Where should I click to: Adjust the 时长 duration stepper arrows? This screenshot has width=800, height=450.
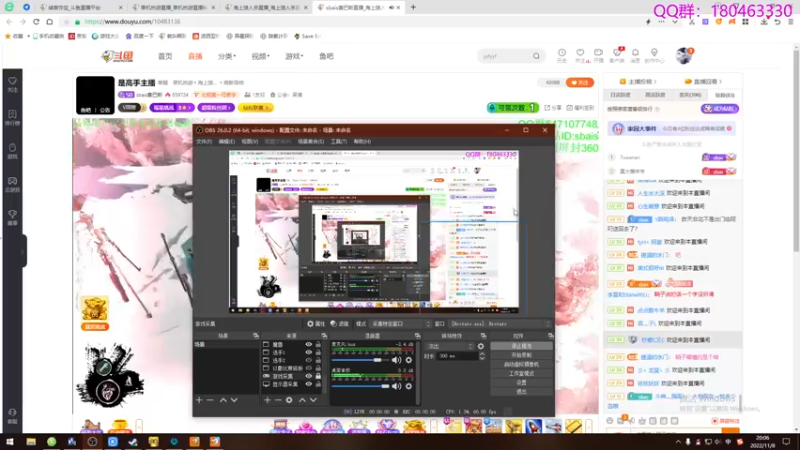point(482,356)
